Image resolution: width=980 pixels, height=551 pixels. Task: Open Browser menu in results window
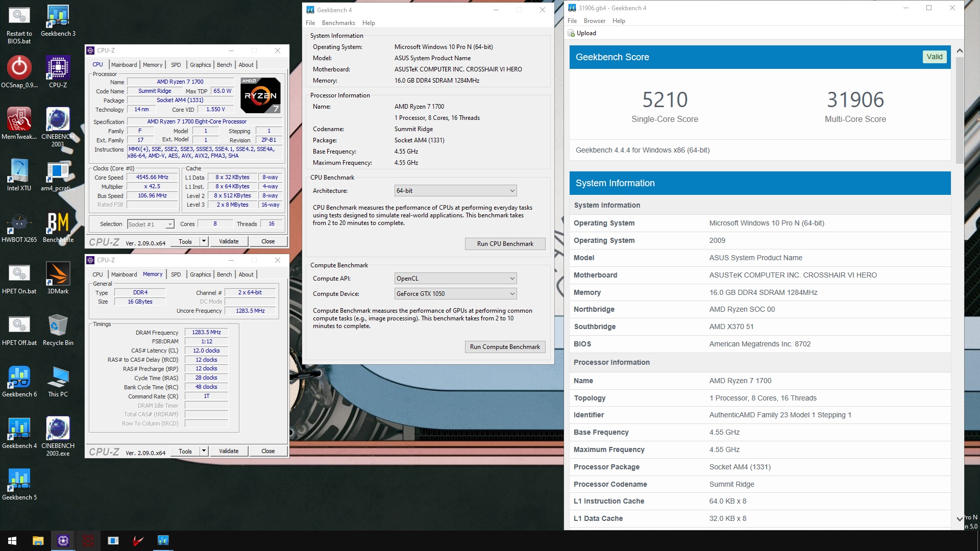pos(595,21)
